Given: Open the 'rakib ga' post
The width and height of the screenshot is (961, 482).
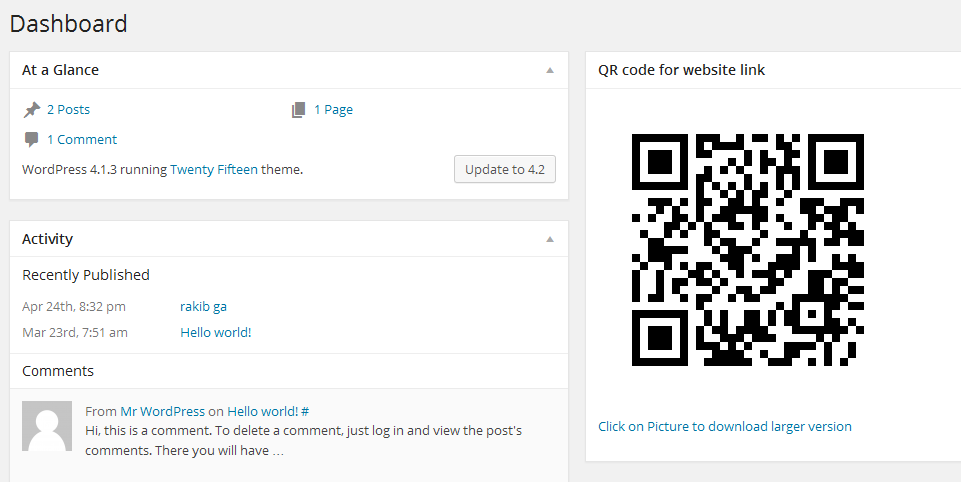Looking at the screenshot, I should click(x=203, y=306).
